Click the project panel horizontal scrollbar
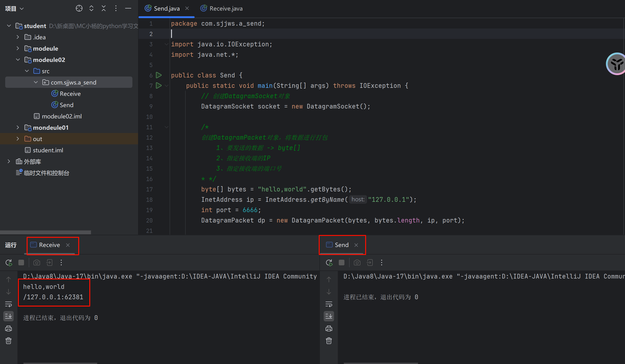The image size is (625, 364). [x=45, y=232]
